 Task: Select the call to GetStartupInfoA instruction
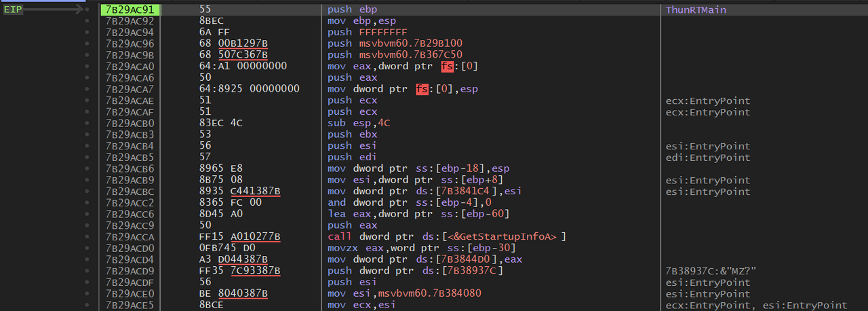(x=448, y=237)
